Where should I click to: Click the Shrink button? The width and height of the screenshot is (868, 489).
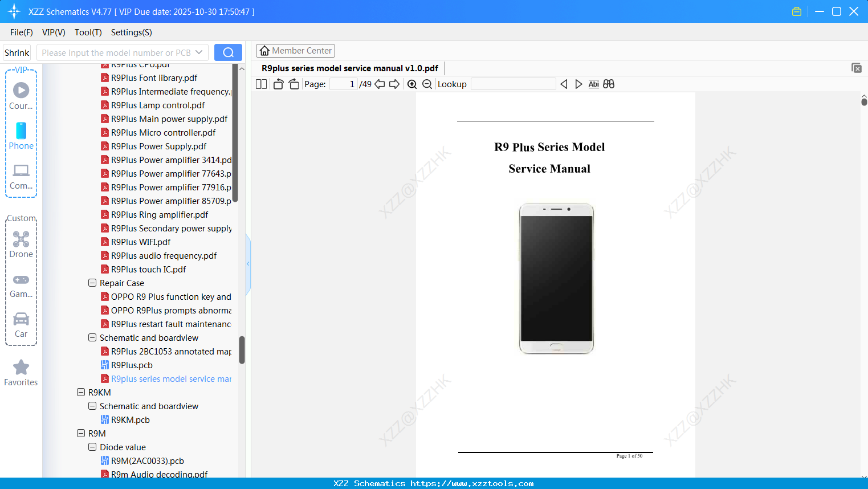(x=17, y=52)
